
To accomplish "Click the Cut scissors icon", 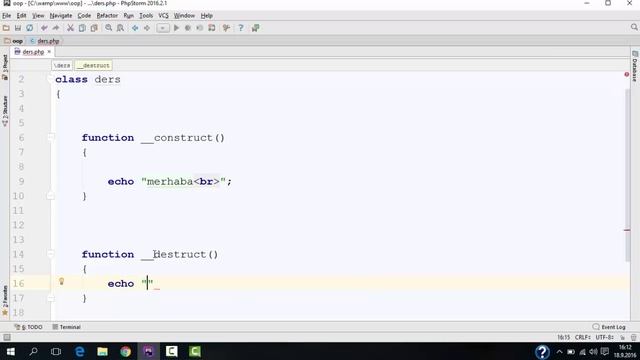I will pyautogui.click(x=70, y=28).
